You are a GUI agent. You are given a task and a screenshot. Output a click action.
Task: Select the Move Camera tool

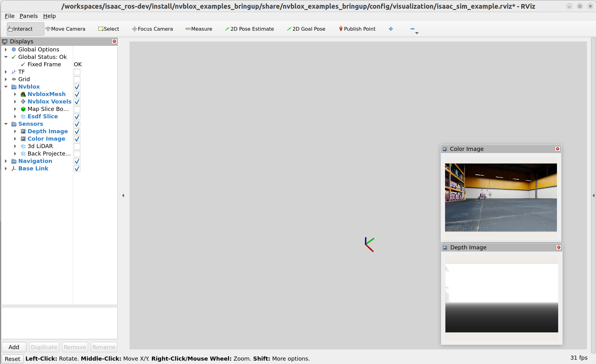[x=65, y=29]
